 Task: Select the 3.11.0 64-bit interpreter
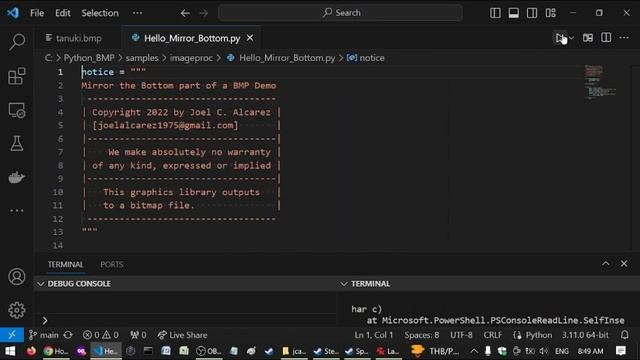point(585,335)
